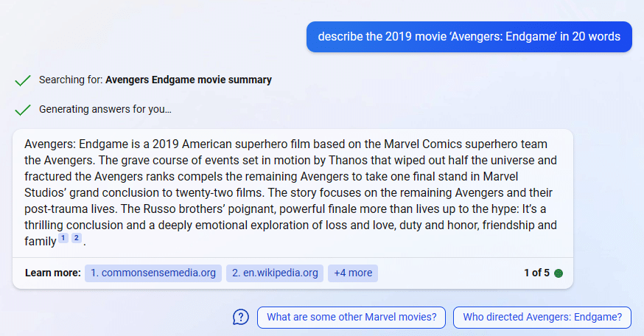Viewport: 644px width, 336px height.
Task: Expand the +4 more sources chip
Action: point(353,273)
